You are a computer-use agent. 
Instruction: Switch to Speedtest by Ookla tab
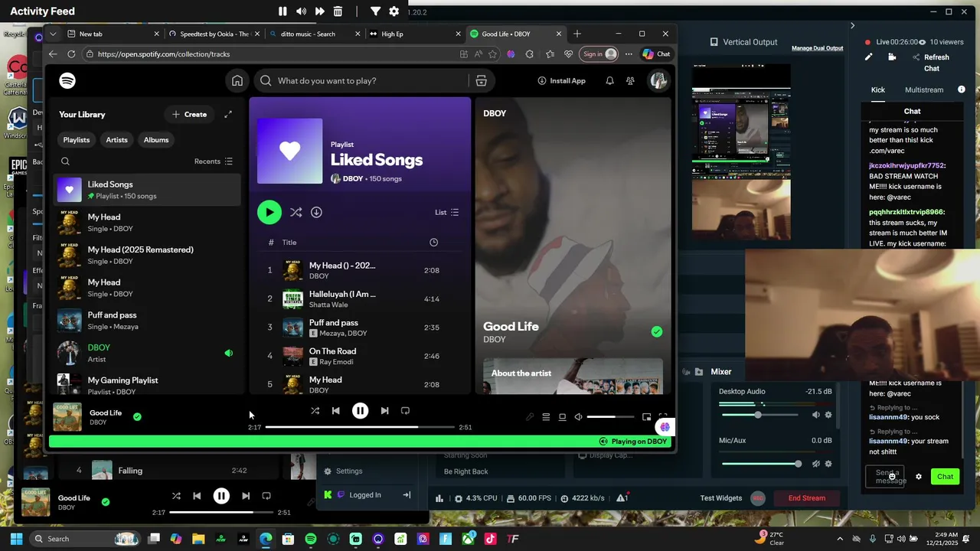[x=214, y=34]
